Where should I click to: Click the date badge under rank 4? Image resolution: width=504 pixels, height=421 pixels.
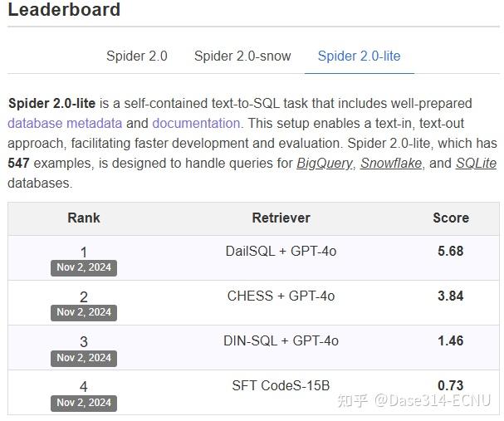click(84, 402)
